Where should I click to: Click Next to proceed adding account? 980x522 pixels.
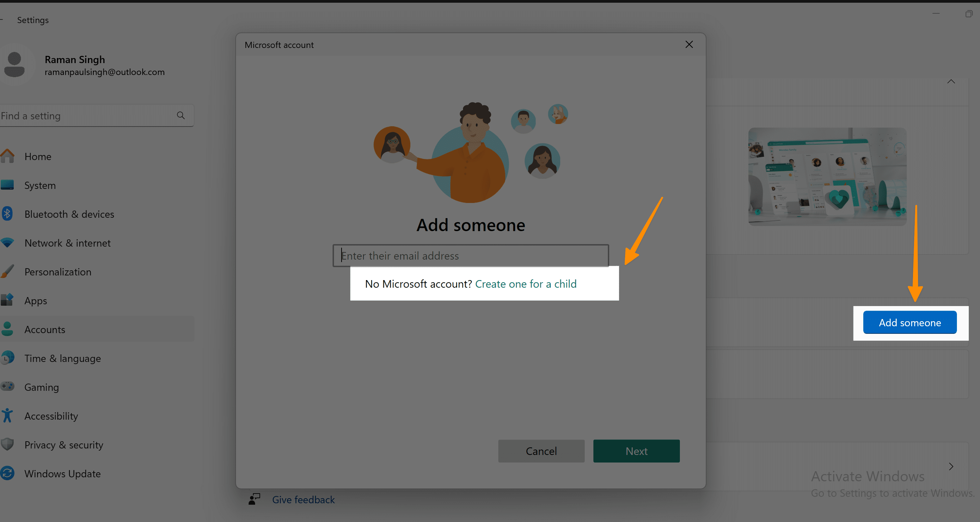[x=636, y=450]
